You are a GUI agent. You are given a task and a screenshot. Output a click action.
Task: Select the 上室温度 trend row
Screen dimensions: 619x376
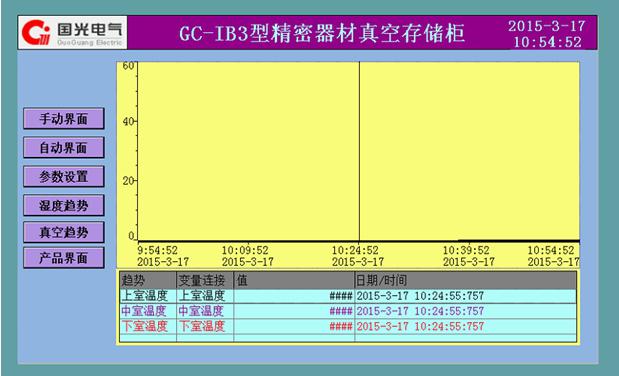point(348,296)
